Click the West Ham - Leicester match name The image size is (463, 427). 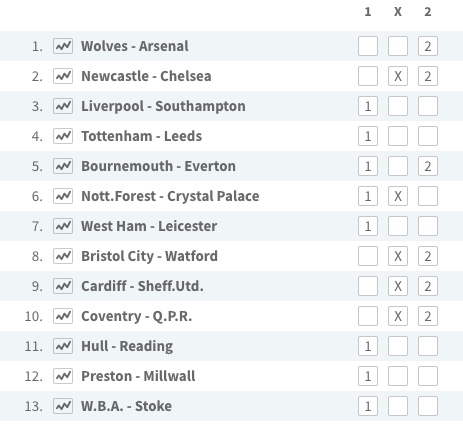point(149,226)
